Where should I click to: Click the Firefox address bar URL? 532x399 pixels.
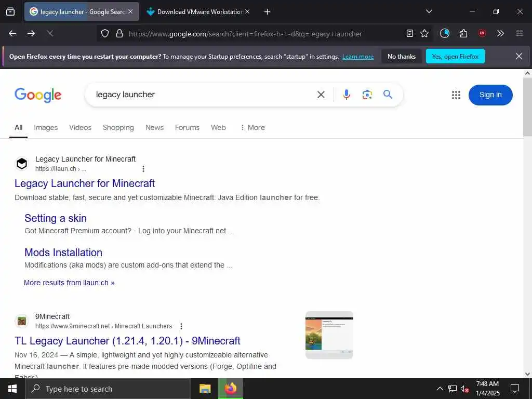click(x=245, y=34)
